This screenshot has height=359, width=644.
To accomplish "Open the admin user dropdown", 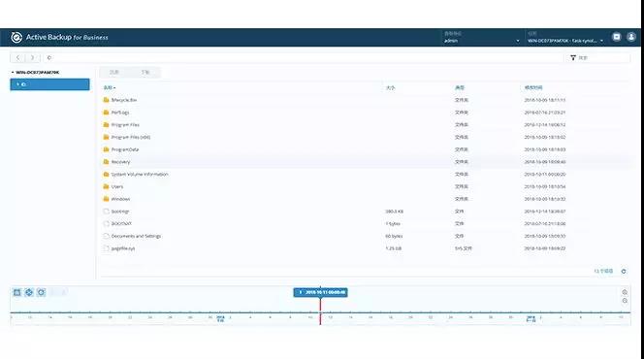I will coord(481,38).
